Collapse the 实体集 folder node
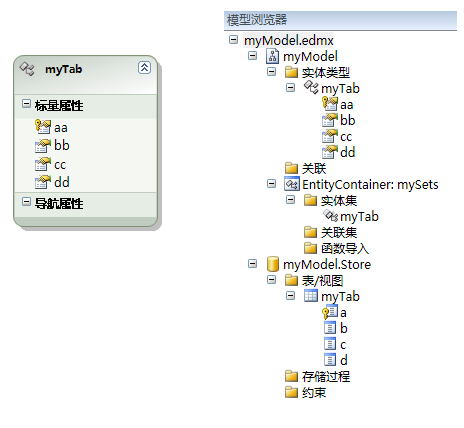Viewport: 464px width, 428px height. point(291,199)
